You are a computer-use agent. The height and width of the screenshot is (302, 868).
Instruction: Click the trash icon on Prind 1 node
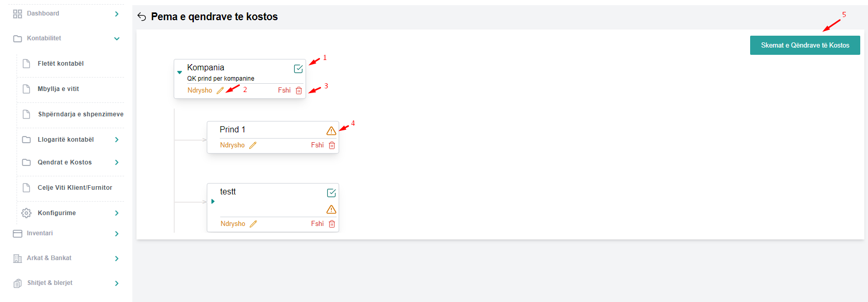(x=332, y=145)
